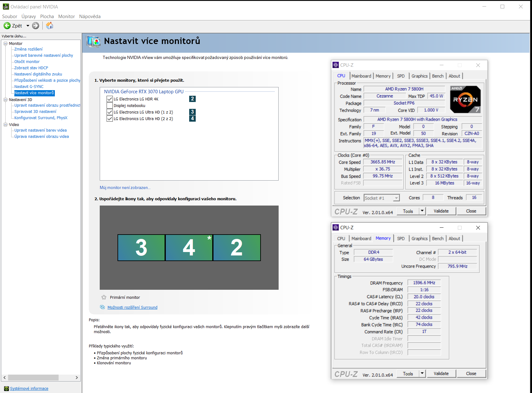Collapse the Video tree node
The image size is (532, 393).
5,124
